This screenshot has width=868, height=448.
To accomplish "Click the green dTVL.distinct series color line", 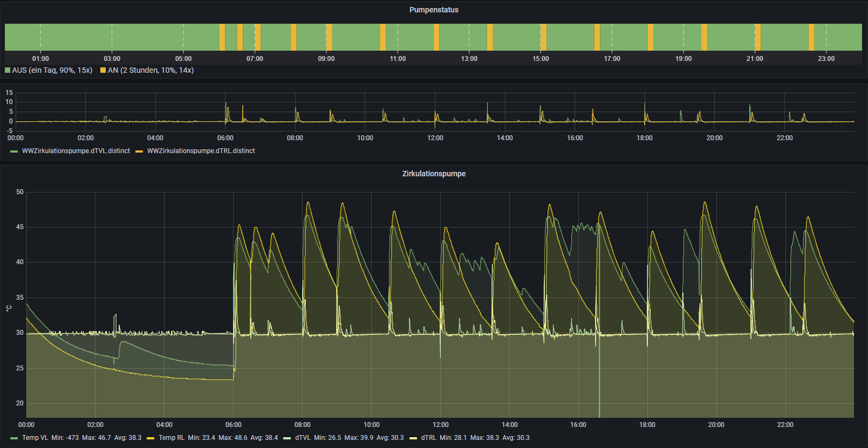I will [14, 151].
